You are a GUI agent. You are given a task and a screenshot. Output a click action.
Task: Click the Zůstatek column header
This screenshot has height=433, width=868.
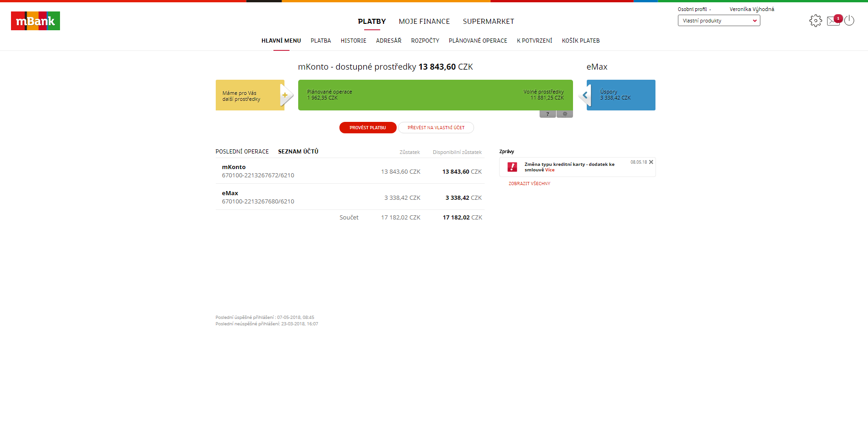[x=409, y=152]
